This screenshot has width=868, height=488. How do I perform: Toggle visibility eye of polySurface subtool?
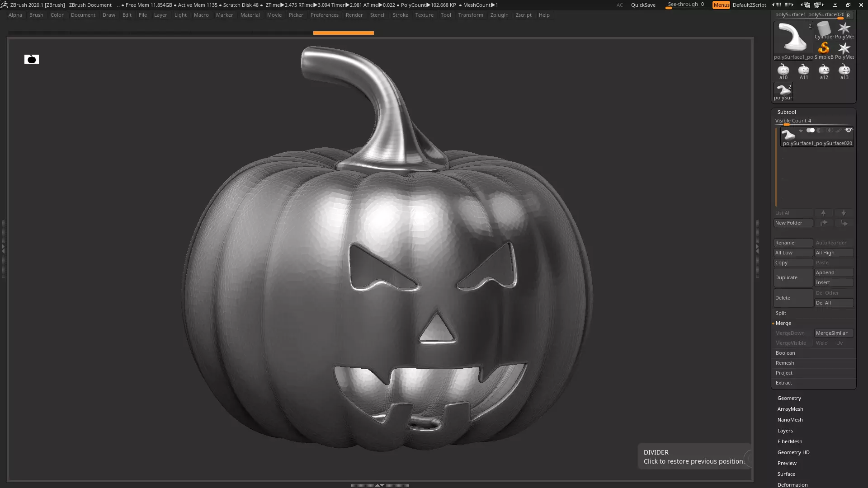[x=849, y=130]
